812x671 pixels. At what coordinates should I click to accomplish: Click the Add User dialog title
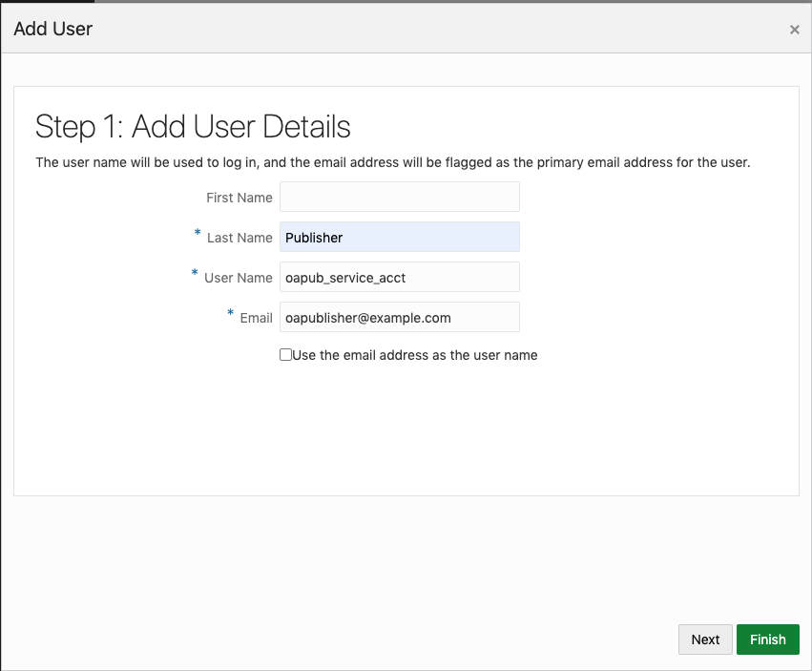tap(52, 29)
